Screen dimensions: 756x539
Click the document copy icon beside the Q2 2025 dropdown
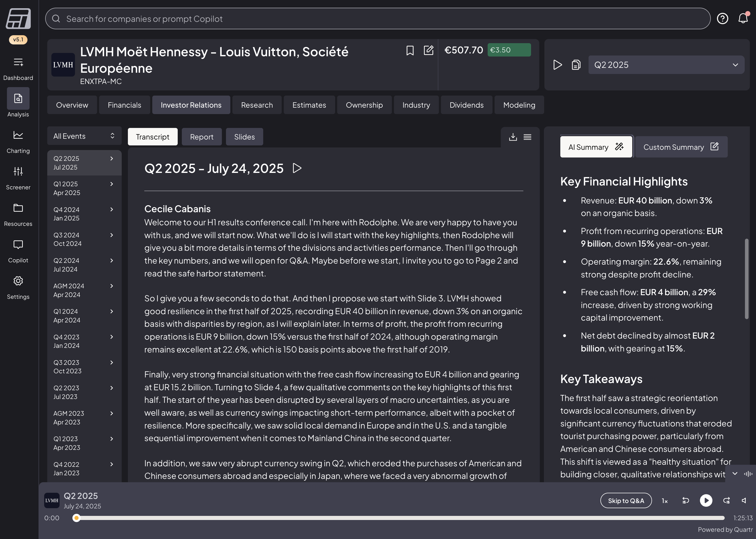click(x=576, y=65)
